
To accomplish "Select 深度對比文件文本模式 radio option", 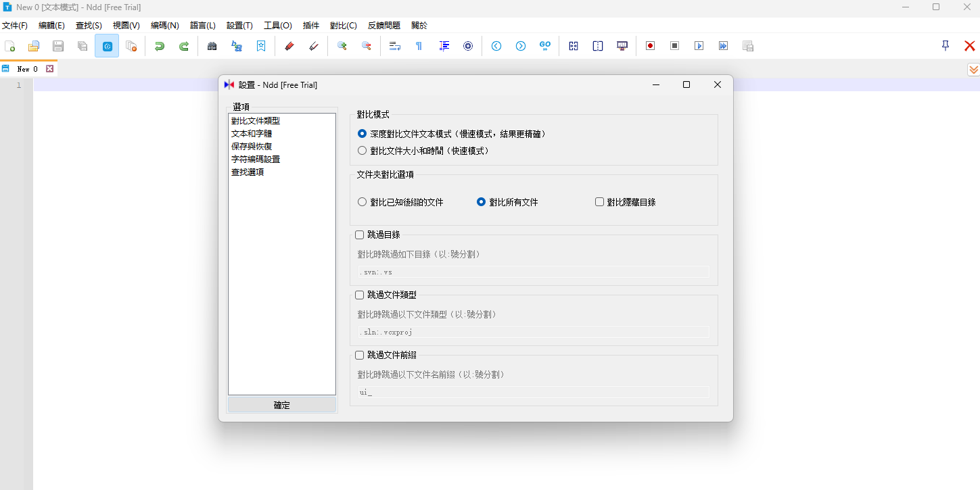I will point(362,134).
